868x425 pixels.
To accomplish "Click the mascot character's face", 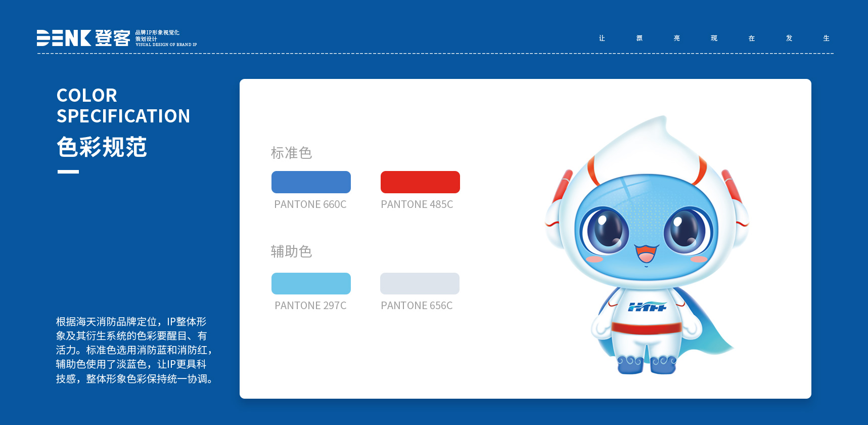I will (646, 228).
